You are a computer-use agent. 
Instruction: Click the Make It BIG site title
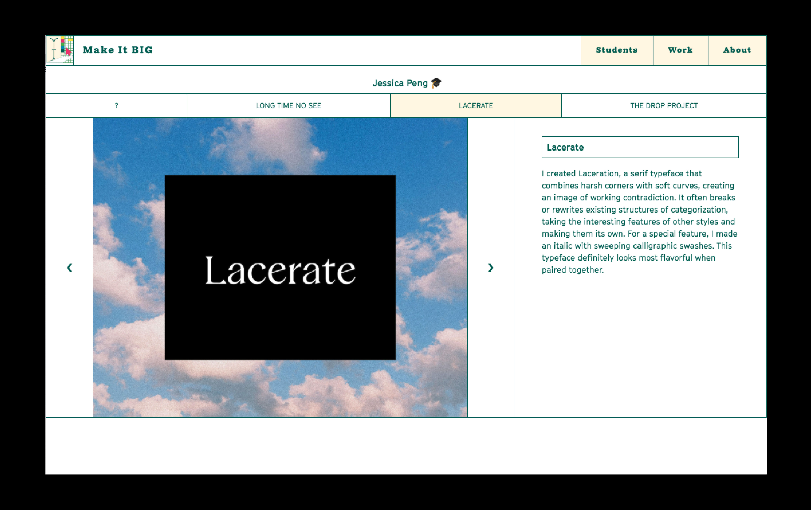[x=118, y=50]
